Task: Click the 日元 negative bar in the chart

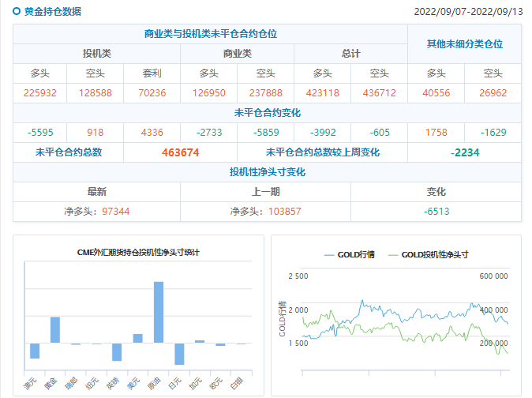Action: [x=179, y=354]
